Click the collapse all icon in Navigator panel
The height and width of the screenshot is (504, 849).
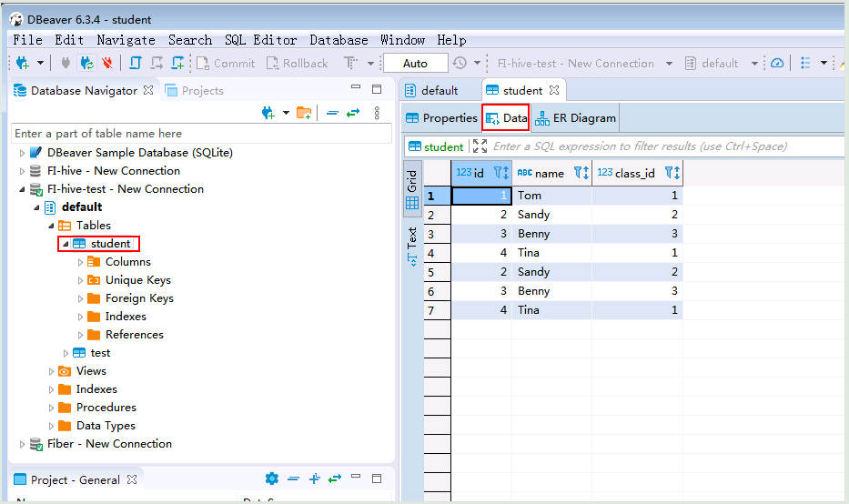pyautogui.click(x=332, y=113)
